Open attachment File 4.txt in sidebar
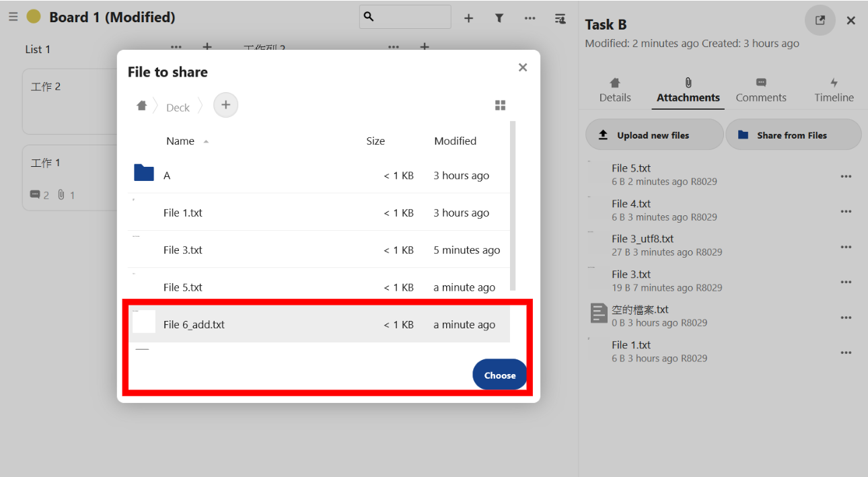The width and height of the screenshot is (868, 477). pyautogui.click(x=631, y=203)
